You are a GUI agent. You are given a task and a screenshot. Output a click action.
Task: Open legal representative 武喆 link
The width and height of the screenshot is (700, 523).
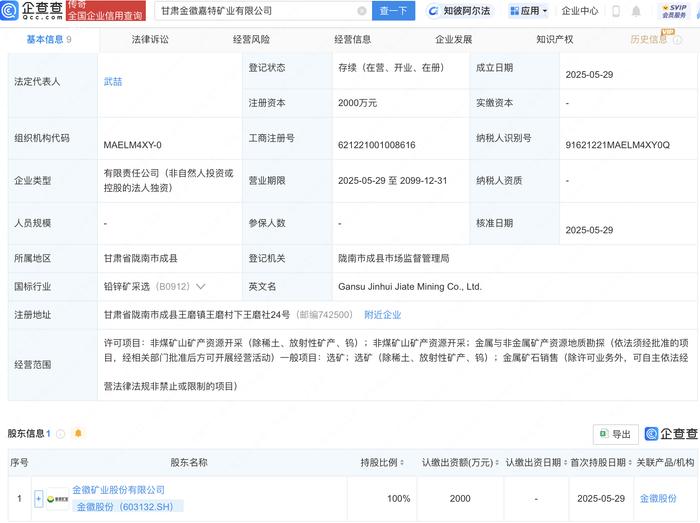[112, 82]
